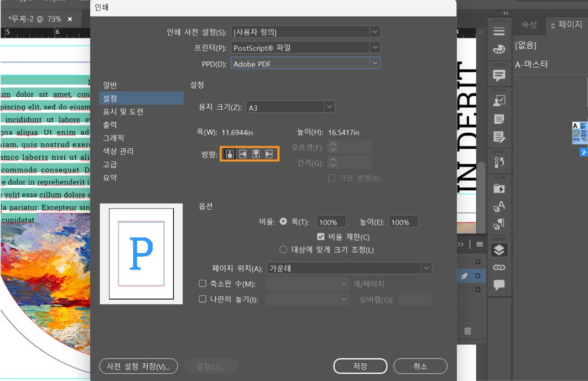Enable the 나란히 놓기 checkbox
588x381 pixels.
[202, 299]
